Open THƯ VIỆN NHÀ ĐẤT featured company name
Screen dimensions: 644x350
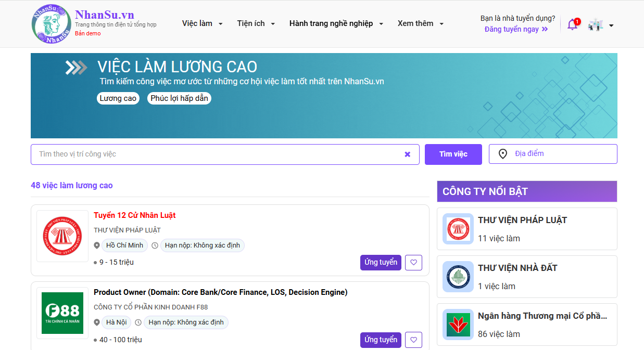coord(518,268)
